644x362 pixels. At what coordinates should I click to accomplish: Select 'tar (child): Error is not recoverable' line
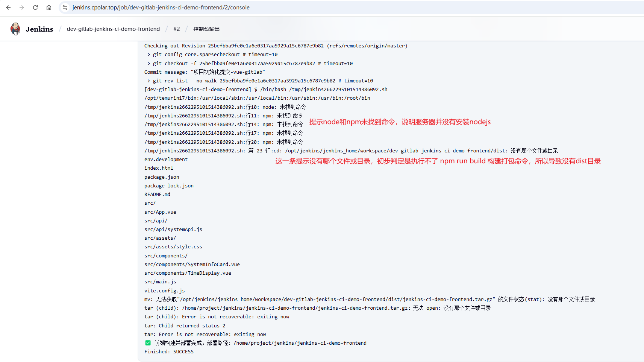[x=217, y=317]
